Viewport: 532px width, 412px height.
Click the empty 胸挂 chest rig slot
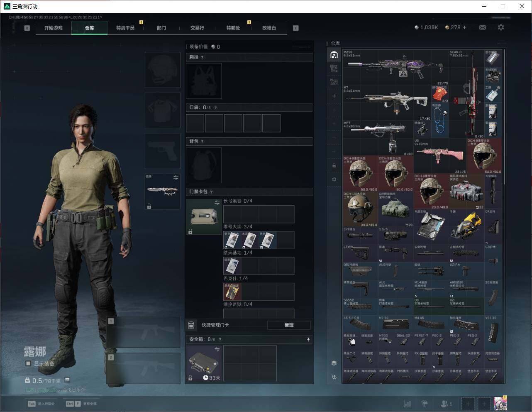pos(204,81)
